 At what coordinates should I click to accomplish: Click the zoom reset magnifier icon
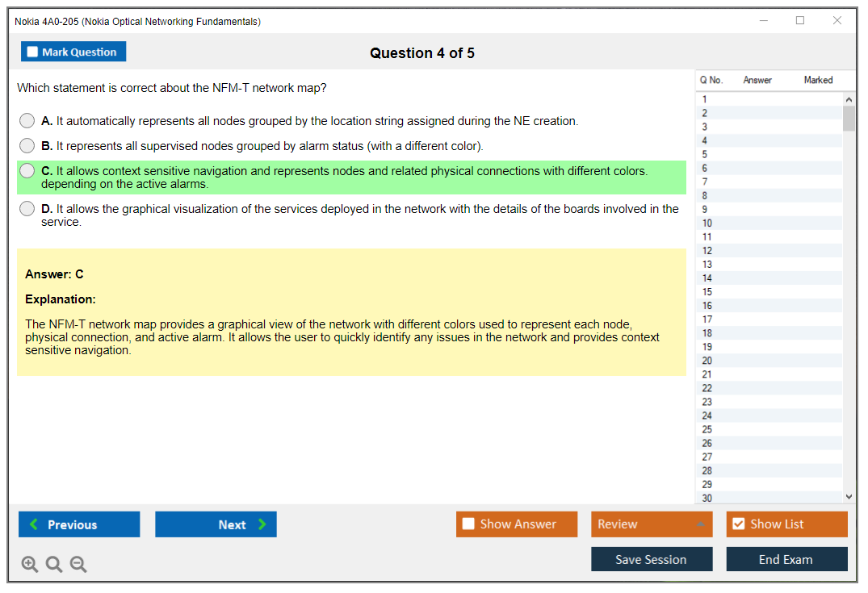[54, 565]
